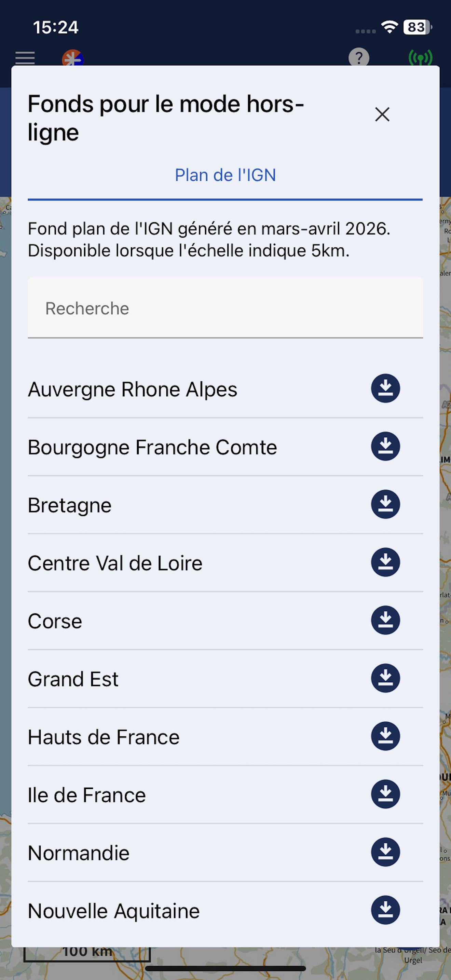Select the Plan de l'IGN tab
The image size is (451, 980).
coord(225,175)
